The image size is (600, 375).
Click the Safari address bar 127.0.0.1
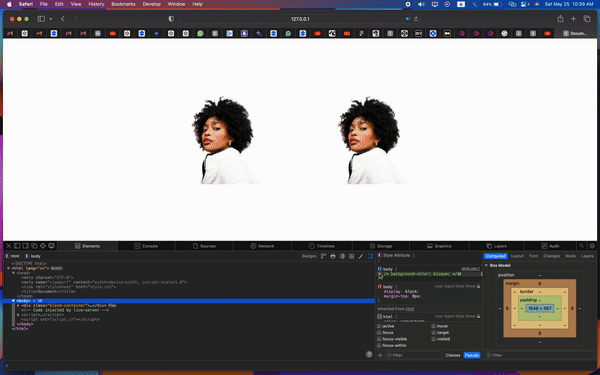[300, 19]
